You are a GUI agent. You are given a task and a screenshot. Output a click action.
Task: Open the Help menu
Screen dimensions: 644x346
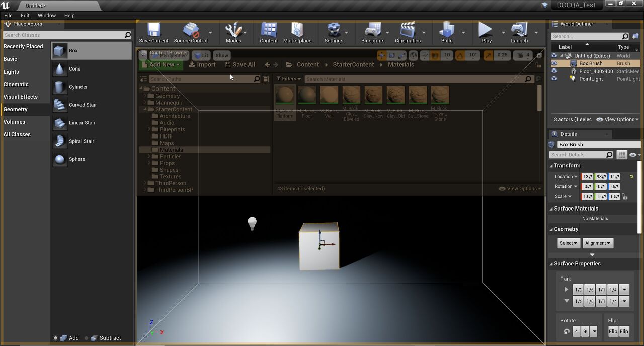[69, 16]
